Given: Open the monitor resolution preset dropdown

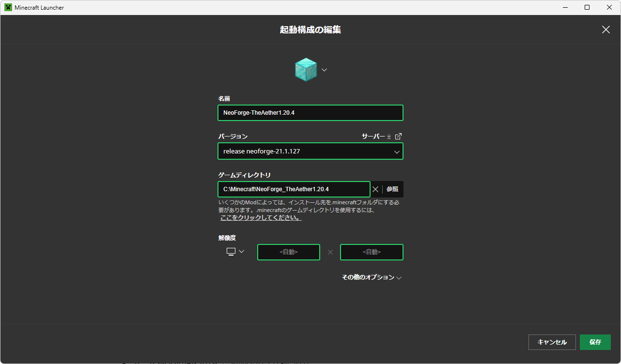Looking at the screenshot, I should (x=235, y=252).
